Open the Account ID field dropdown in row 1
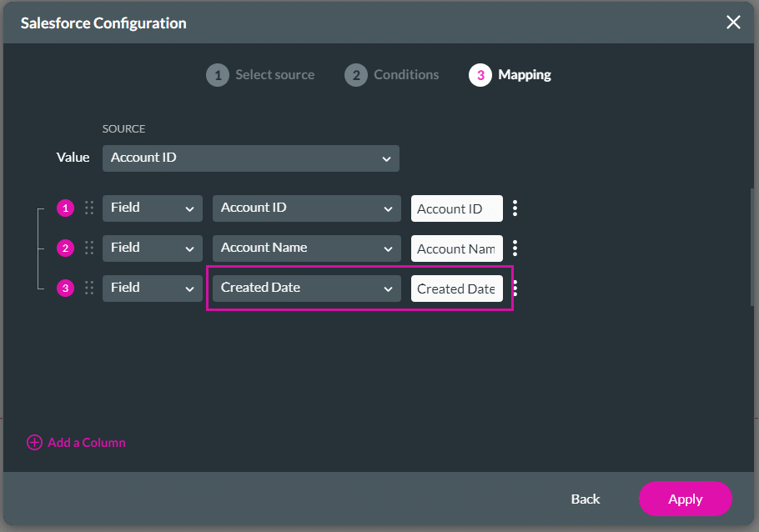Screen dimensions: 759x532 pos(305,208)
